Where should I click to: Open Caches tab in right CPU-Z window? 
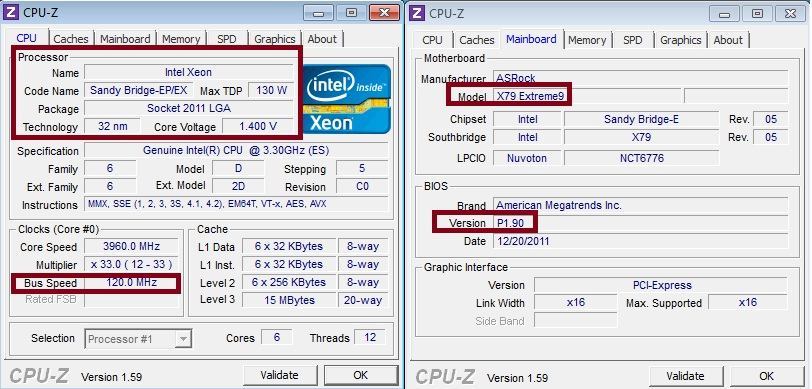(x=477, y=40)
